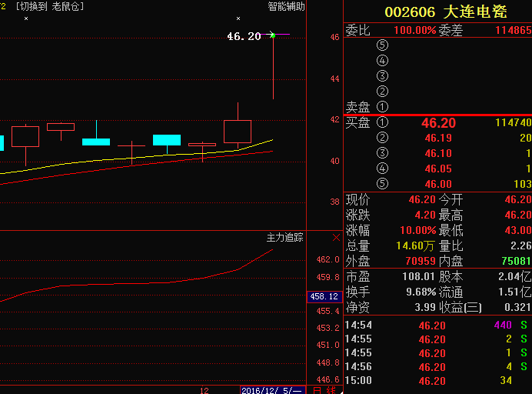Click the 换手 9.68% value
Image resolution: width=532 pixels, height=394 pixels.
click(x=421, y=292)
